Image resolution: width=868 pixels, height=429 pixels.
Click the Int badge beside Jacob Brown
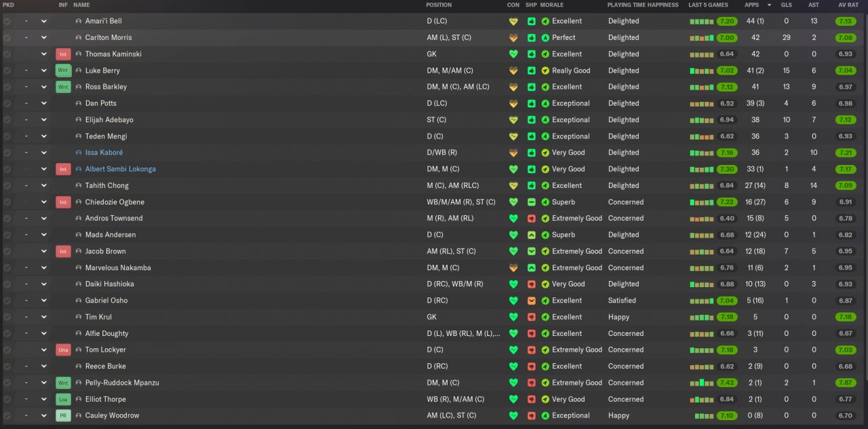tap(63, 251)
